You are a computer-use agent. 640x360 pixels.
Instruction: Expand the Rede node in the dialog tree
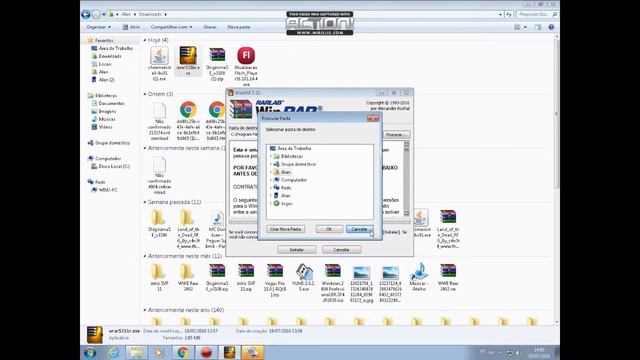click(271, 188)
